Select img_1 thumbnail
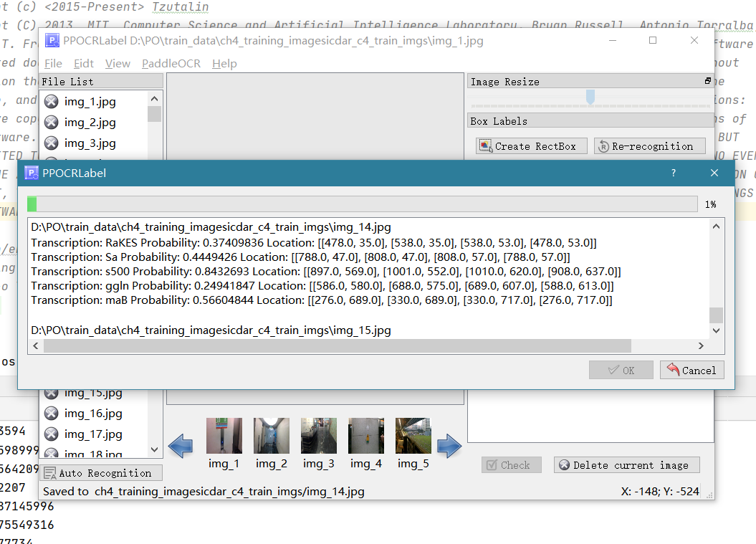Screen dimensions: 756x544 [224, 444]
